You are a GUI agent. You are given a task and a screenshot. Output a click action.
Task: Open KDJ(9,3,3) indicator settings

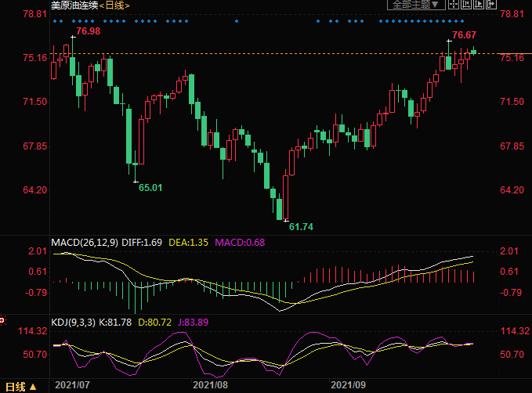73,322
